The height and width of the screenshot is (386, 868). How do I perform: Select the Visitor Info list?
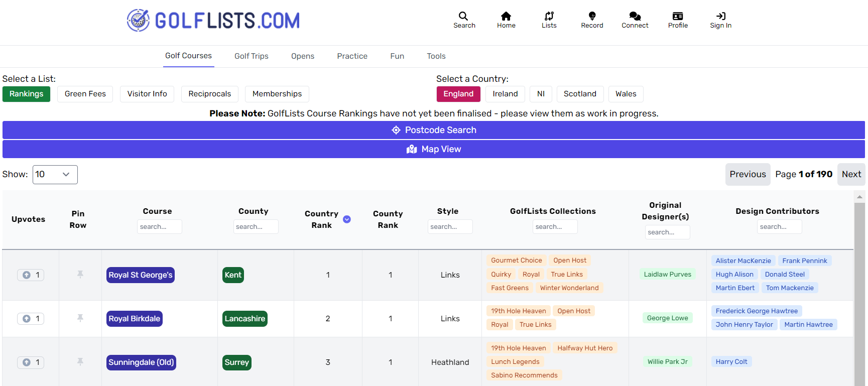point(147,94)
